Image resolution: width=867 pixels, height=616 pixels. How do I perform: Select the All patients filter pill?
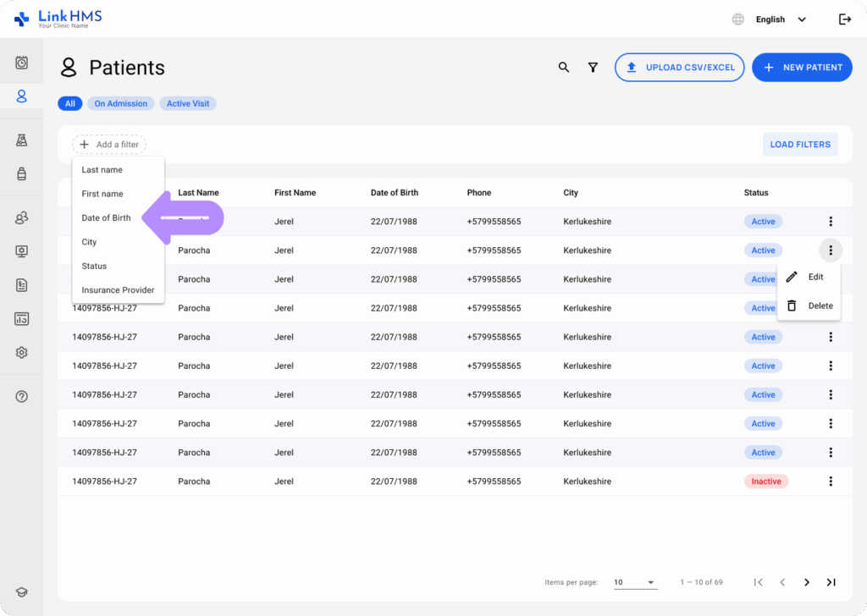point(70,102)
